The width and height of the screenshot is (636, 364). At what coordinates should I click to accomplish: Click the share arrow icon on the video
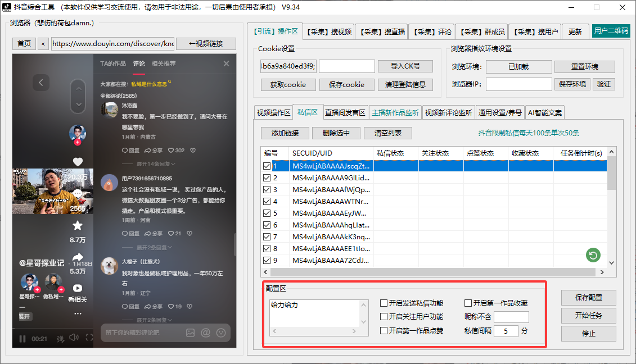[78, 257]
